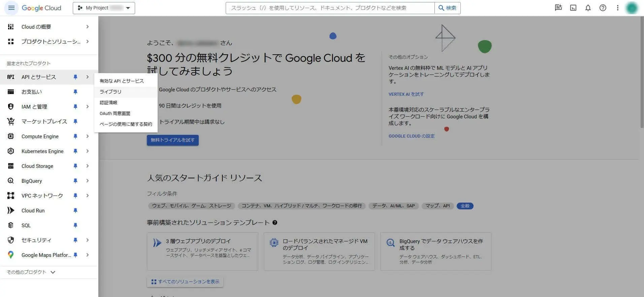Click the IAM と管理 shield icon
This screenshot has width=644, height=297.
(11, 107)
